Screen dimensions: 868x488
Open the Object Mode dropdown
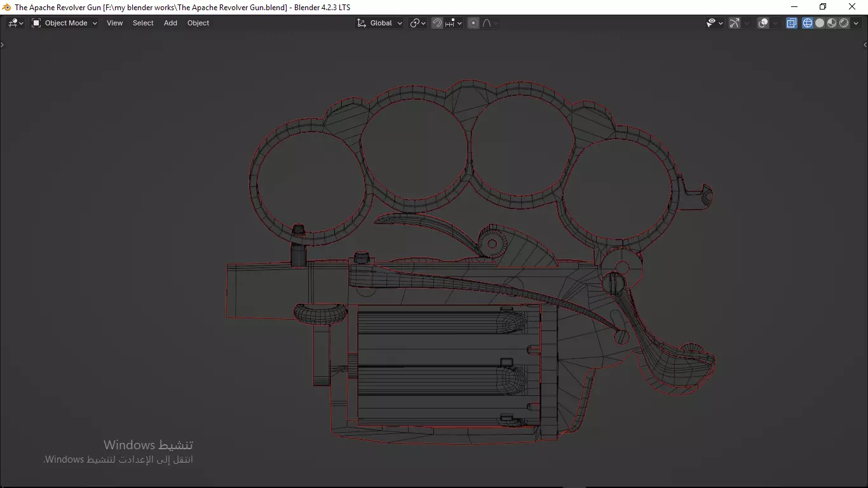64,23
